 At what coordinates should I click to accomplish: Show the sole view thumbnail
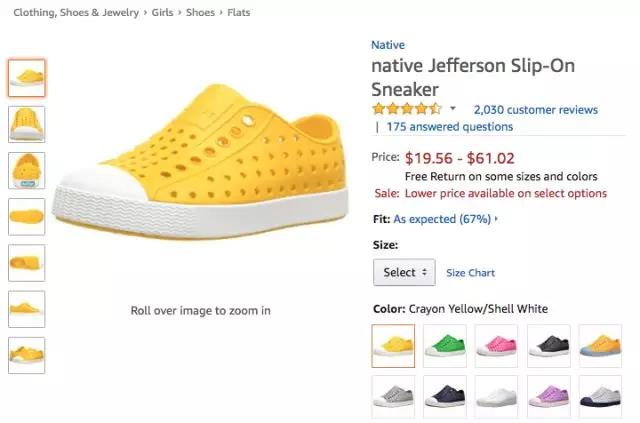coord(26,216)
